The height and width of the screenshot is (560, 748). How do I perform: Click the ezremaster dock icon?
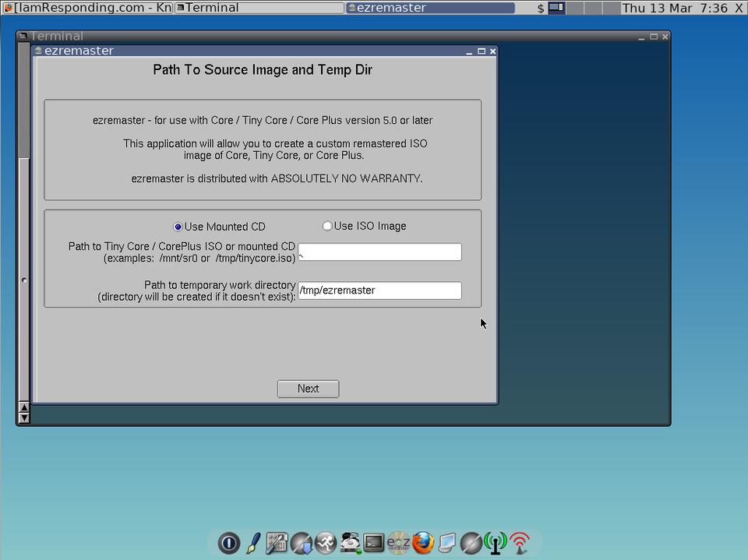398,543
